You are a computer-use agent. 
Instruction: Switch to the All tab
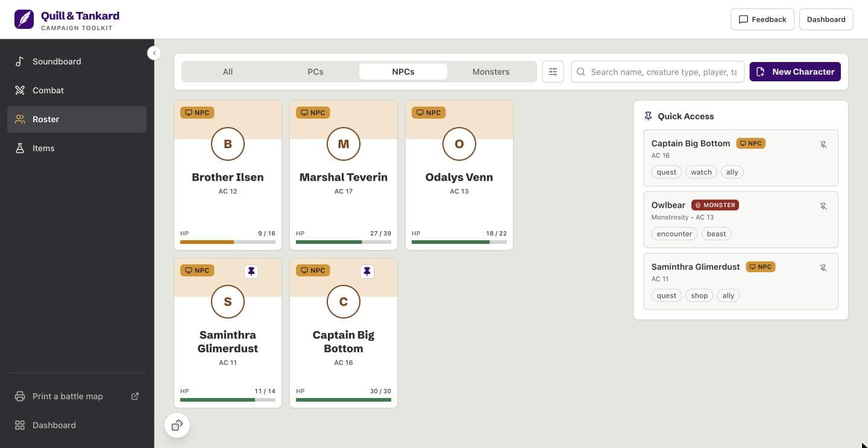(x=227, y=72)
